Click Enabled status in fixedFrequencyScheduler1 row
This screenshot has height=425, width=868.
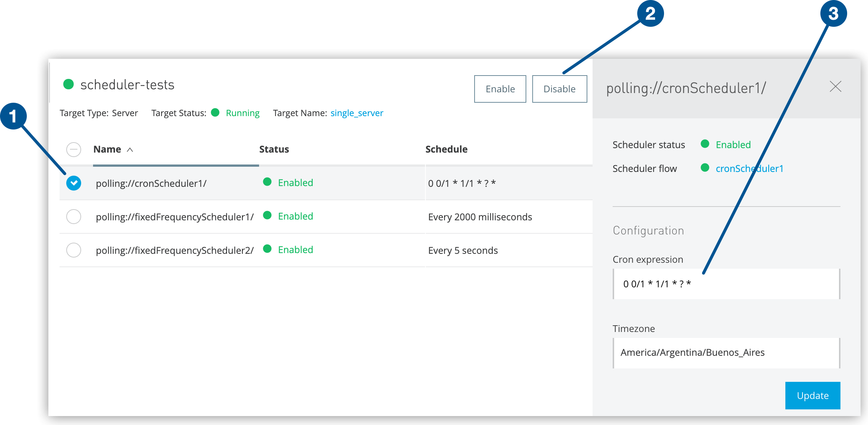[x=296, y=216]
